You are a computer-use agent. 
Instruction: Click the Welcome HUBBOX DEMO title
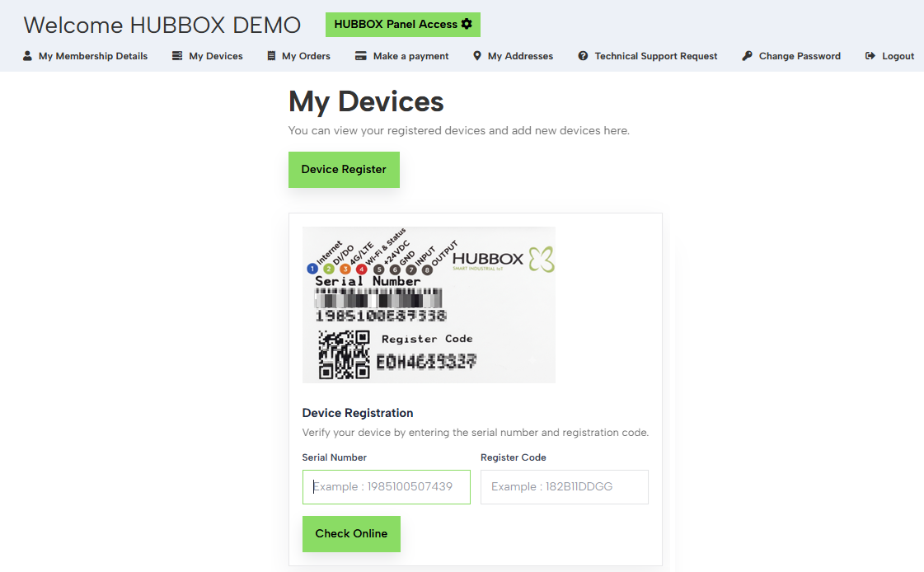tap(162, 26)
